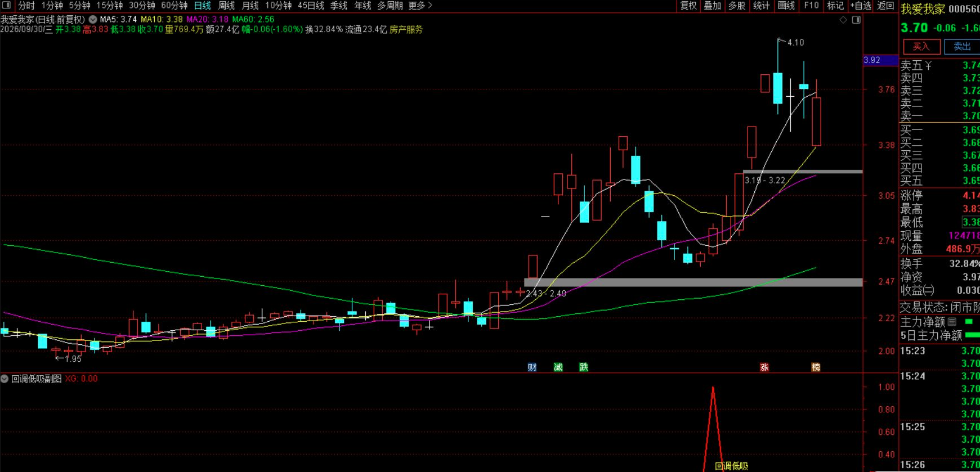Click the 3.92 price label on axis
The image size is (980, 472).
coord(880,60)
